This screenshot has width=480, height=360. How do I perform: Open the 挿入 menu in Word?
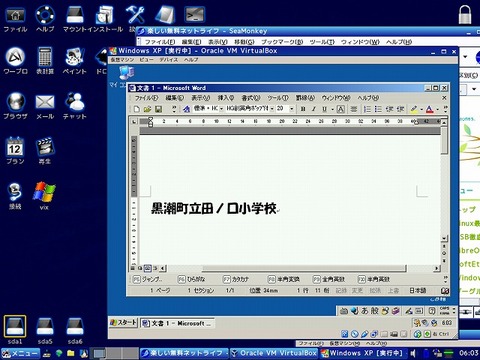point(226,98)
